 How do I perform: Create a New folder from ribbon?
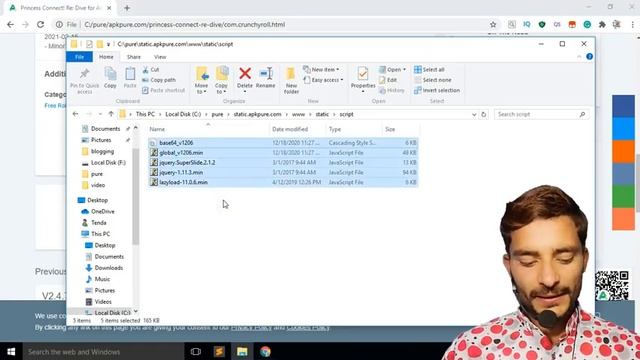click(x=291, y=80)
